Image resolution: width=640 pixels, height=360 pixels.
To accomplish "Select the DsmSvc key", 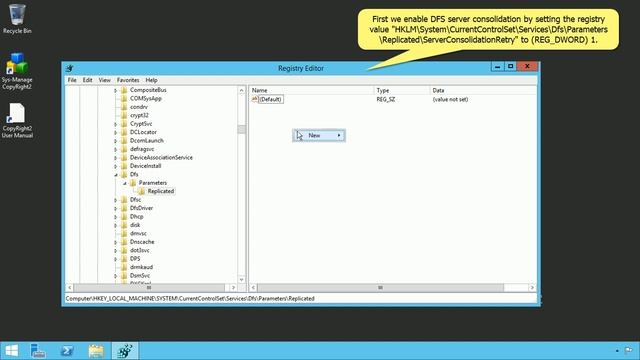I will click(x=140, y=276).
